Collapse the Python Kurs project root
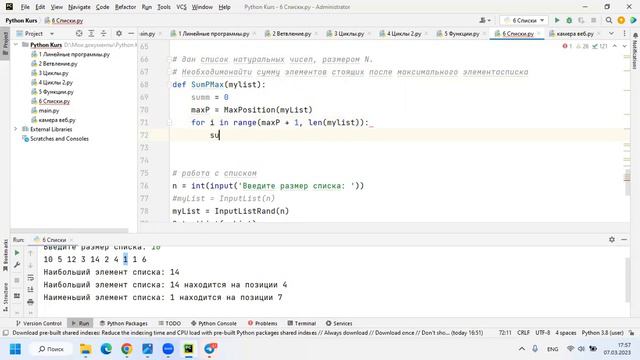The image size is (640, 360). click(x=16, y=44)
